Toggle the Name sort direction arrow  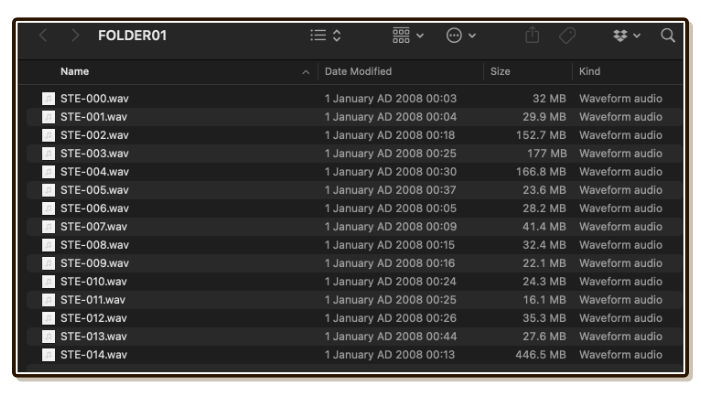click(306, 72)
